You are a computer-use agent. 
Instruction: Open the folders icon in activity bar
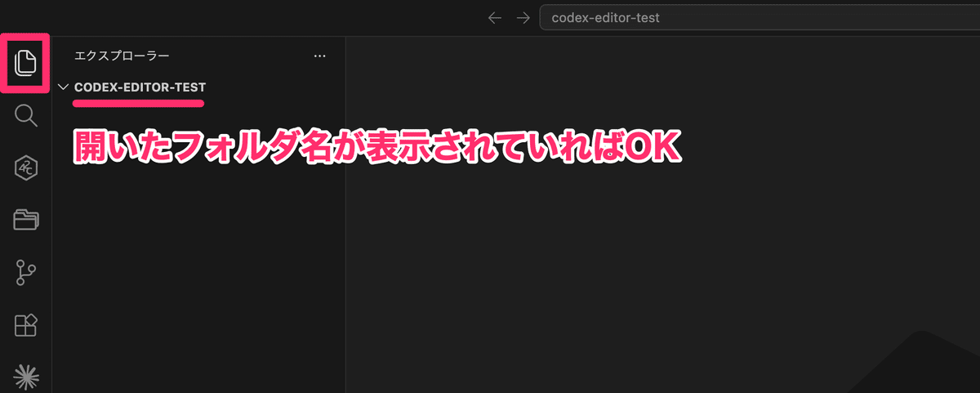(x=26, y=220)
